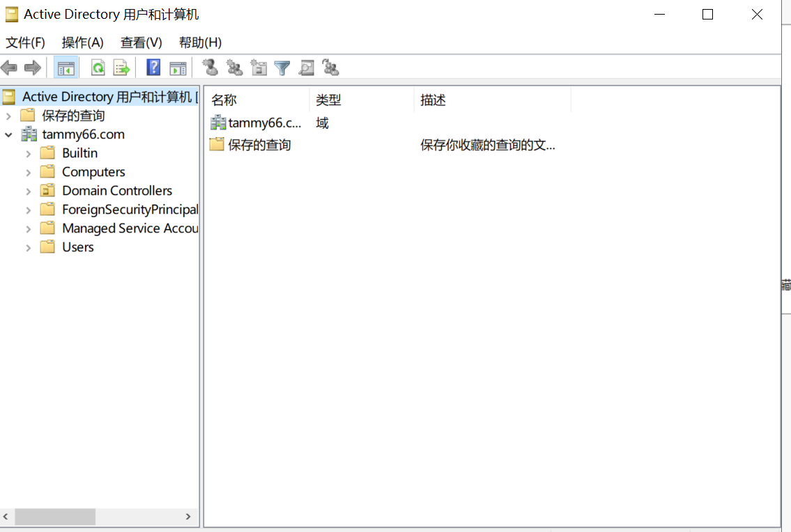This screenshot has height=532, width=791.
Task: Click the Find objects toolbar icon
Action: coord(306,68)
